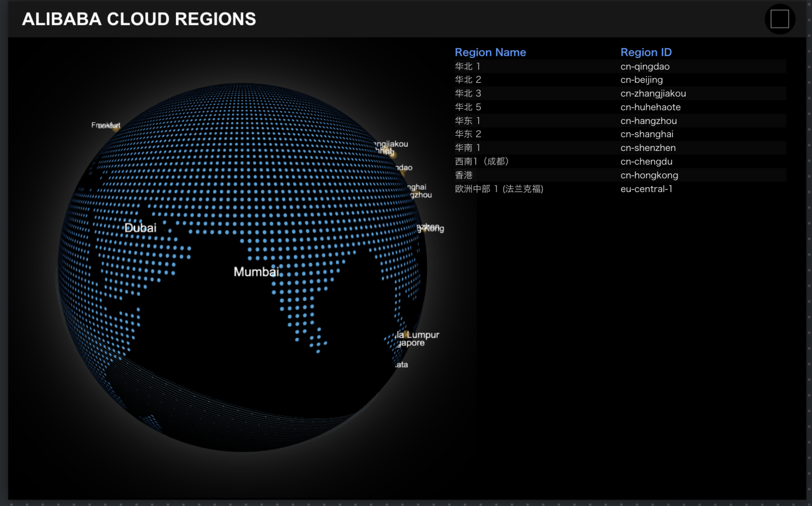Select the cn-qingdao region ID cell
This screenshot has height=506, width=812.
pyautogui.click(x=645, y=67)
